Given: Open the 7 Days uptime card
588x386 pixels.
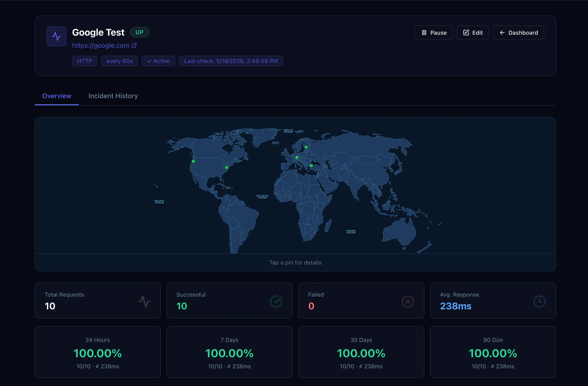Looking at the screenshot, I should [x=229, y=352].
